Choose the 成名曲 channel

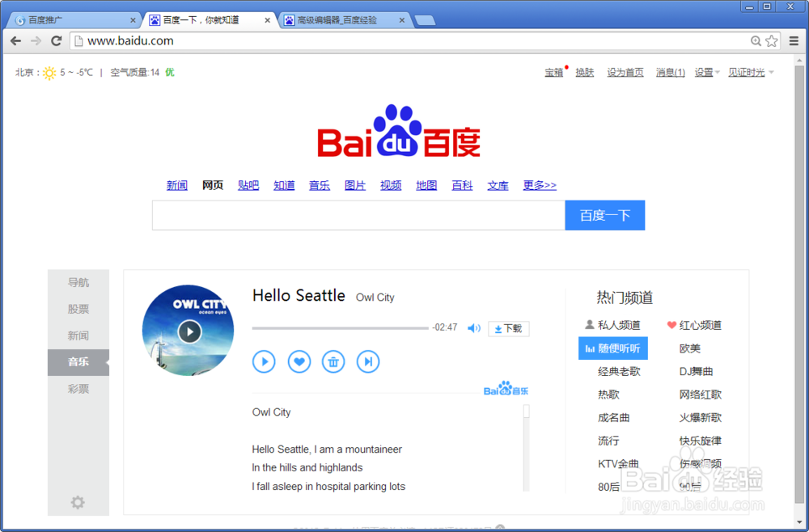tap(613, 417)
